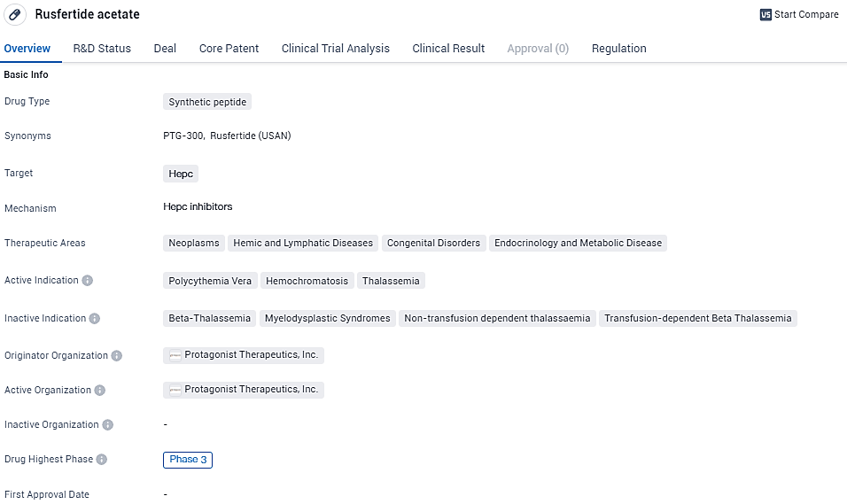
Task: Open Protagonist Therapeutics under Active Organization
Action: coord(251,390)
